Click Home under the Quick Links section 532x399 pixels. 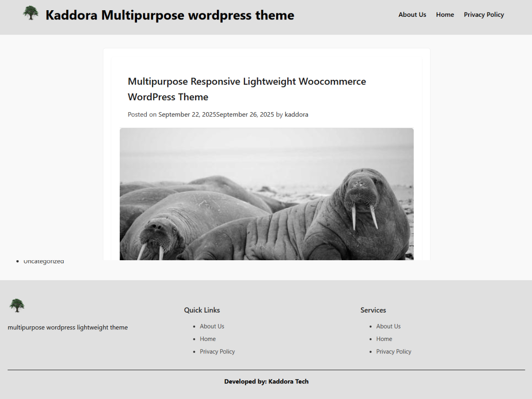pos(207,339)
